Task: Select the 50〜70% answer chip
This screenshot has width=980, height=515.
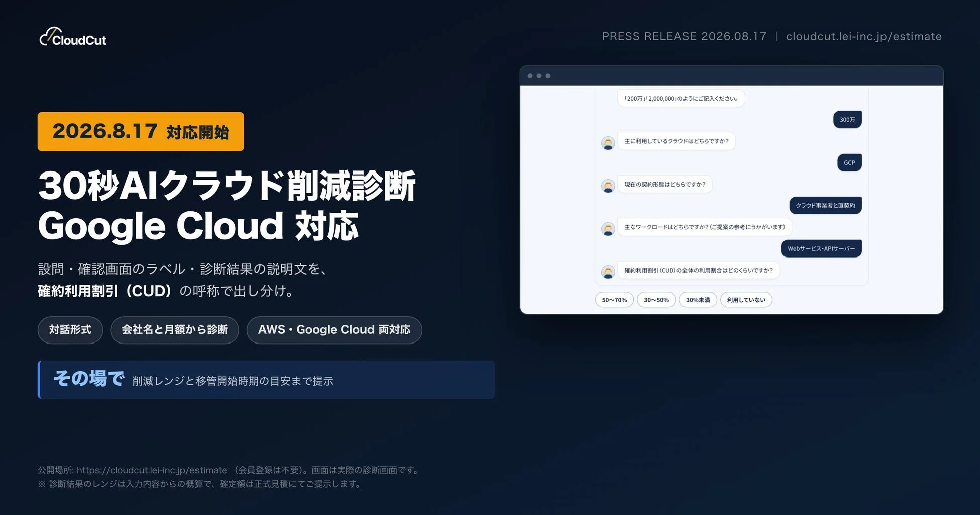Action: click(614, 300)
